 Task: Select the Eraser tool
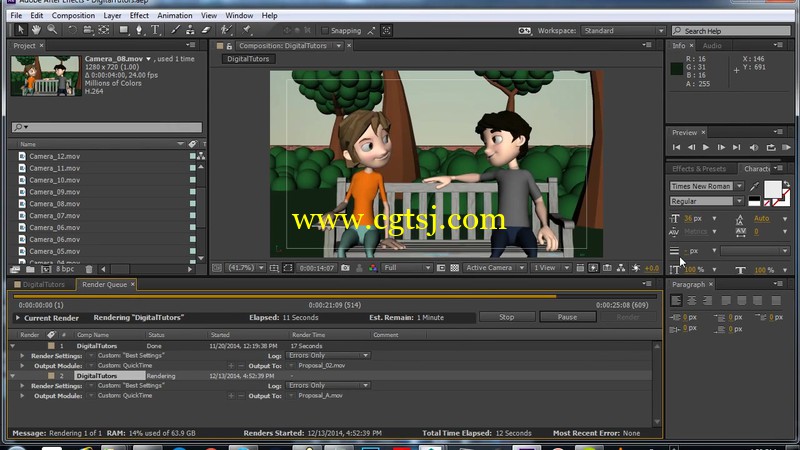pos(206,30)
